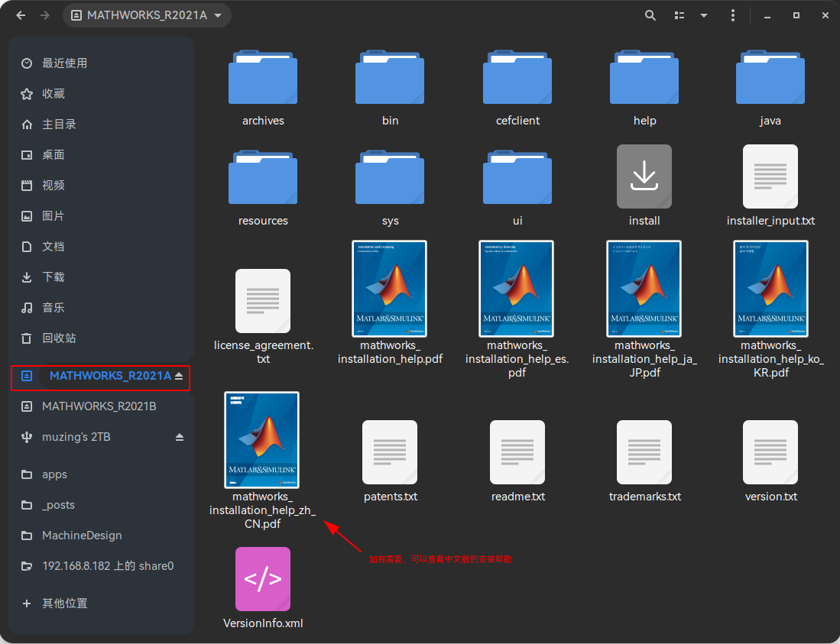Eject the MATHWORKS_R2021A volume
Viewport: 840px width, 644px height.
tap(178, 375)
